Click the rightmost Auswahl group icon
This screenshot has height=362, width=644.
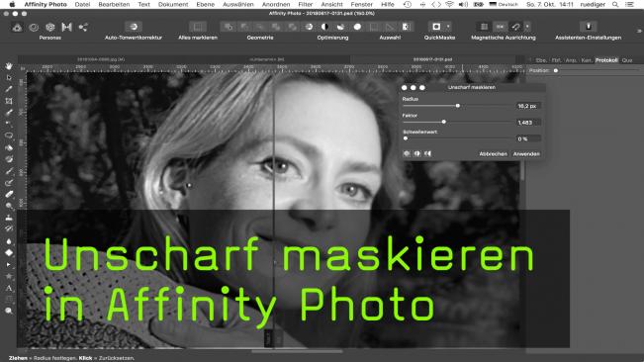(x=406, y=27)
